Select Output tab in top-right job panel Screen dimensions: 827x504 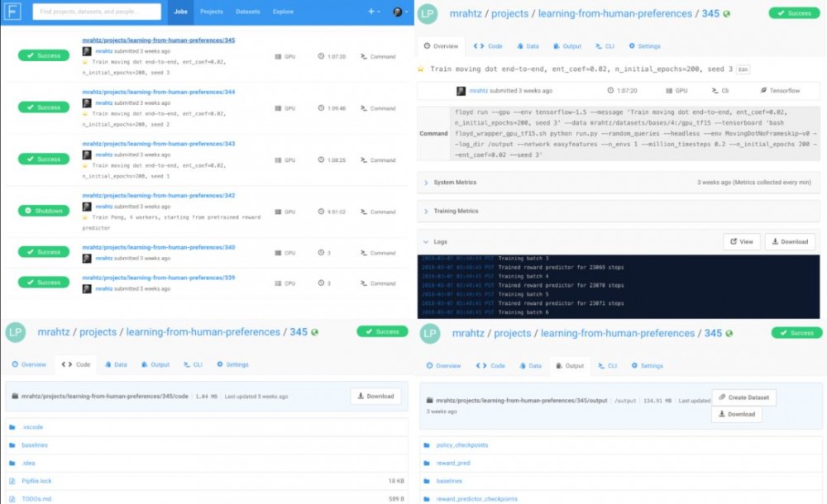tap(567, 46)
